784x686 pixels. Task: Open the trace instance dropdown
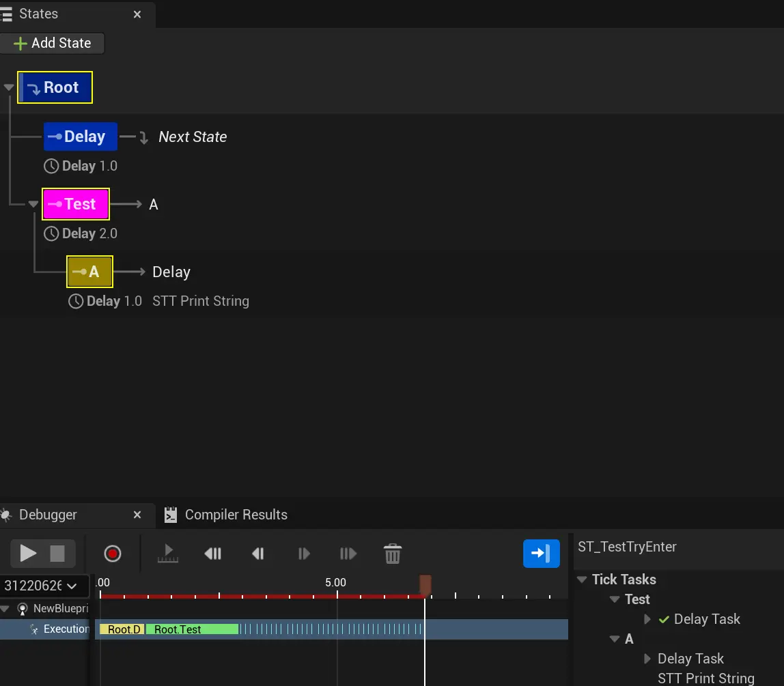pos(44,586)
